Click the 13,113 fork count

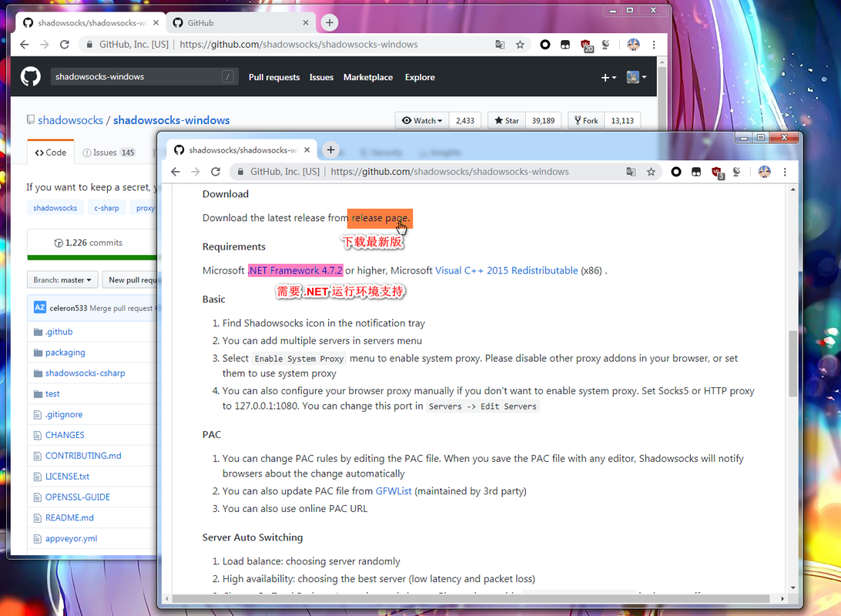[x=622, y=121]
